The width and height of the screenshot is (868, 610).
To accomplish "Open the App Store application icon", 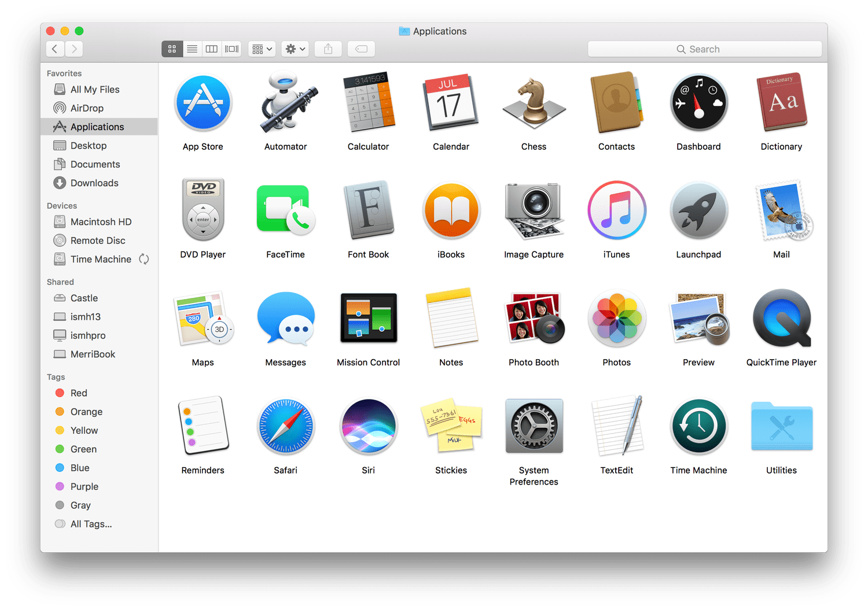I will coord(203,103).
